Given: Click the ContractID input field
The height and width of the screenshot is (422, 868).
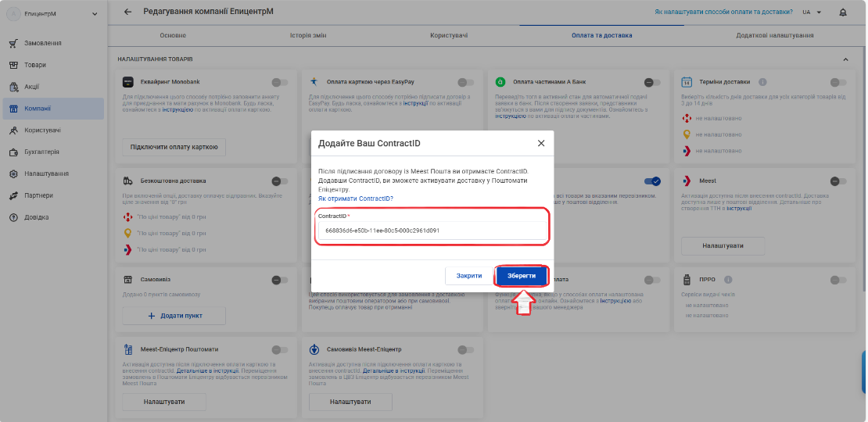Looking at the screenshot, I should [x=432, y=231].
